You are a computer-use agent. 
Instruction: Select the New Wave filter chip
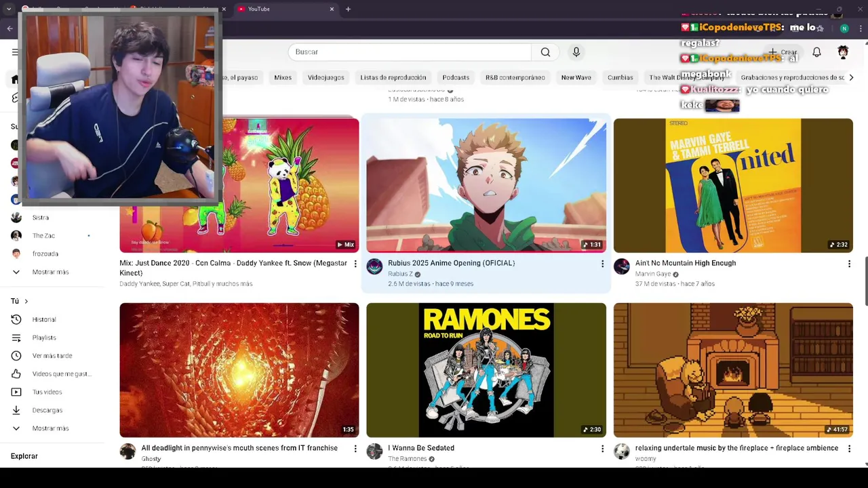(576, 77)
